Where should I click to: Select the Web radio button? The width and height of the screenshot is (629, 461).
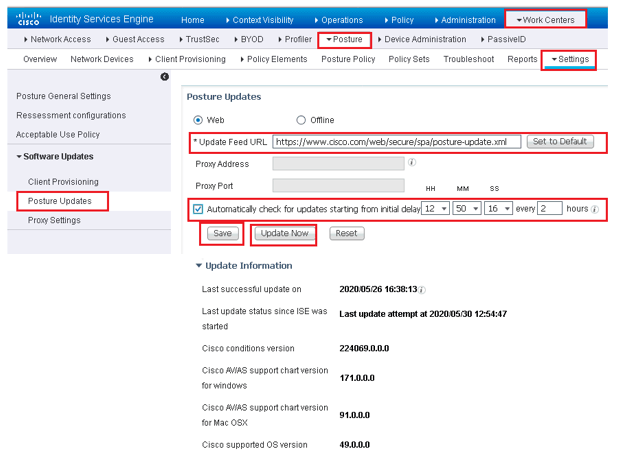pyautogui.click(x=197, y=120)
